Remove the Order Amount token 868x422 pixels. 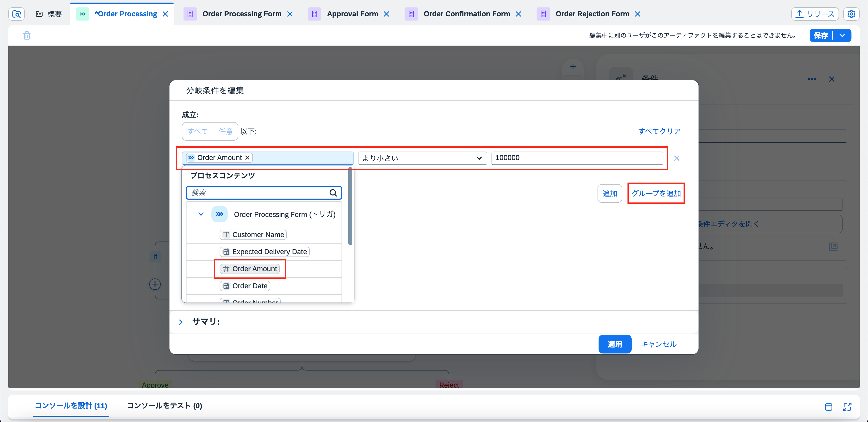point(247,157)
